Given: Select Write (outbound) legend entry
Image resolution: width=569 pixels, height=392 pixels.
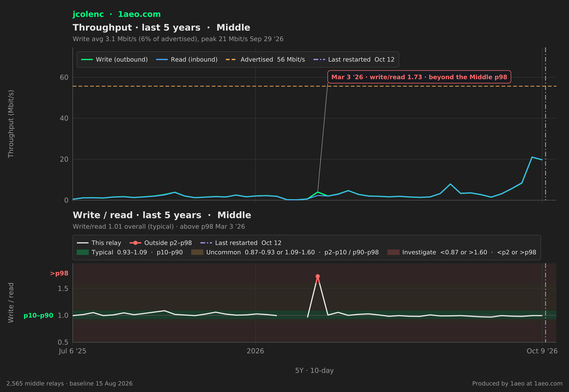Looking at the screenshot, I should (x=115, y=60).
